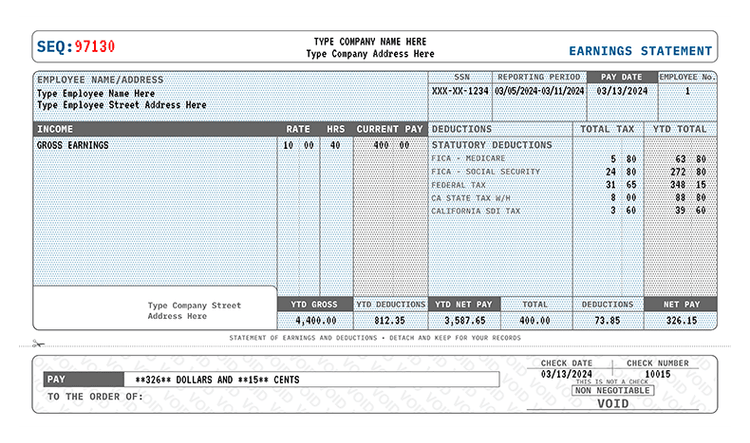Click the pay date value 03/13/2024
Image resolution: width=750 pixels, height=443 pixels.
[x=621, y=91]
